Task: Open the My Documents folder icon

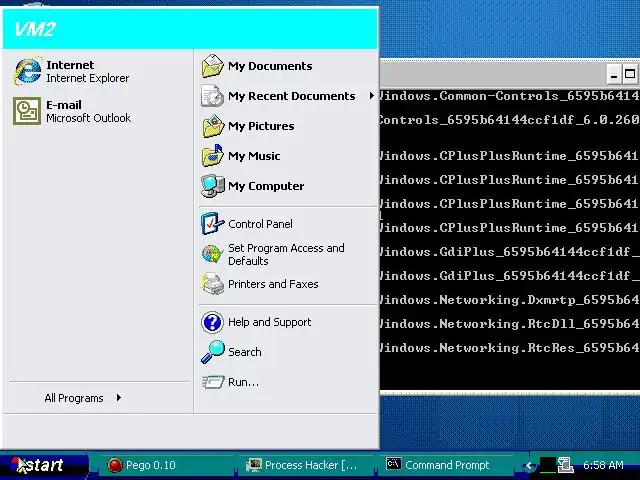Action: coord(212,66)
